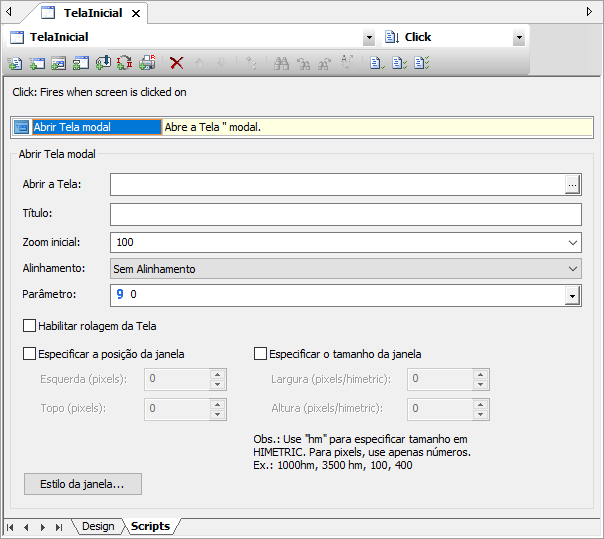Open the Click event dropdown
The image size is (604, 539).
tap(519, 37)
